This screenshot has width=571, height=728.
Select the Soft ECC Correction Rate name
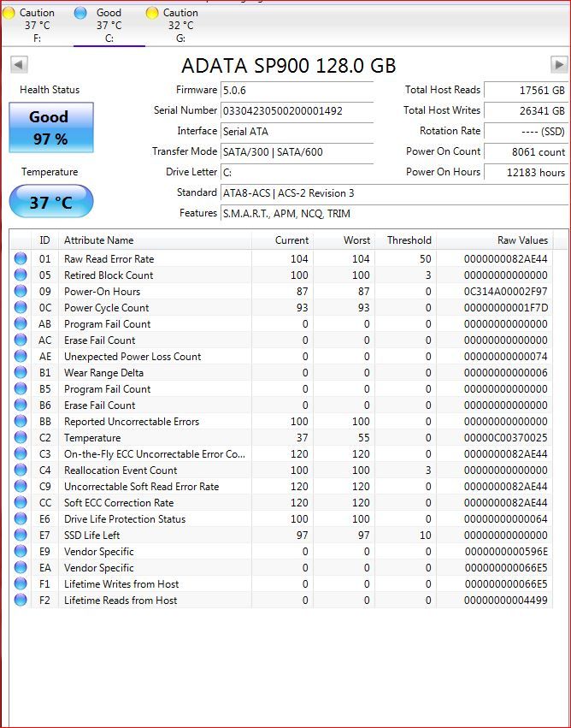[x=119, y=503]
